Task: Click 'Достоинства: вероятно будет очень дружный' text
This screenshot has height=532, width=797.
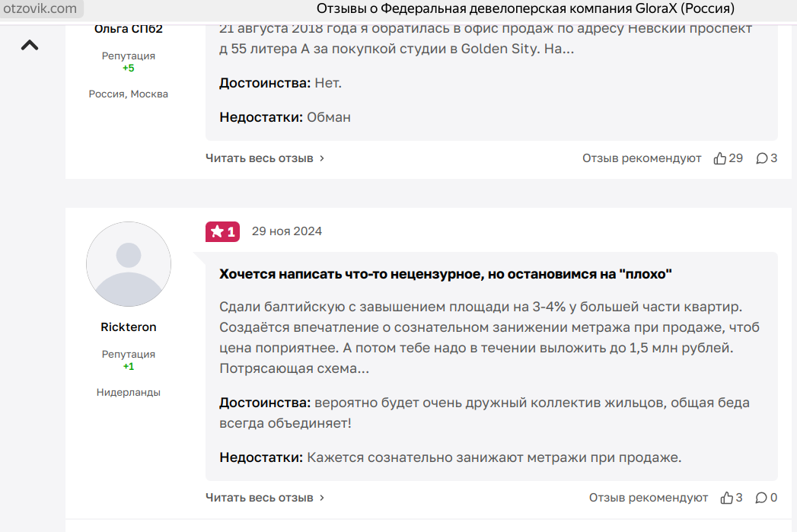Action: click(484, 413)
